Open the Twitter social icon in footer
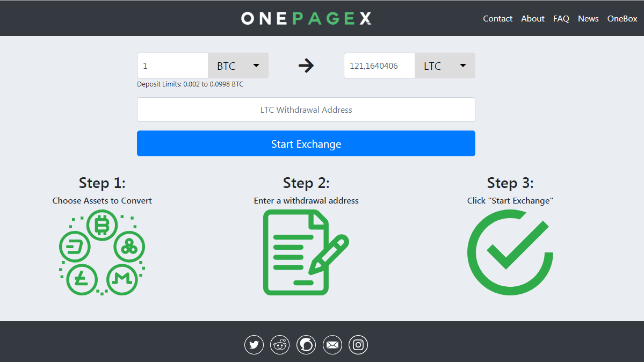Image resolution: width=644 pixels, height=362 pixels. [x=254, y=345]
